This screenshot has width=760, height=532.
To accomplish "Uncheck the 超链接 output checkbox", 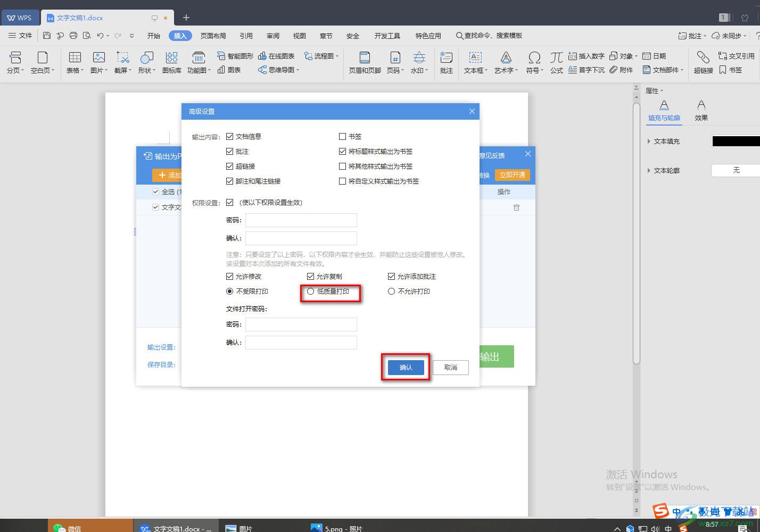I will tap(230, 167).
